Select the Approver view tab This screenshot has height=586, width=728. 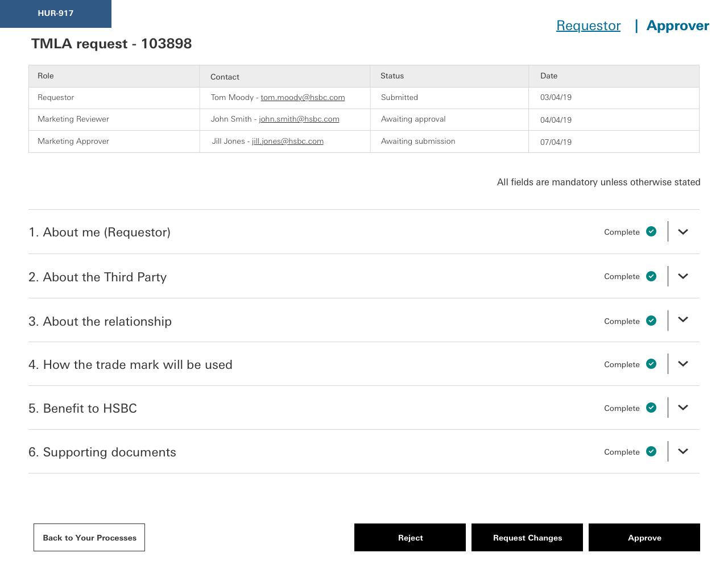[x=678, y=26]
